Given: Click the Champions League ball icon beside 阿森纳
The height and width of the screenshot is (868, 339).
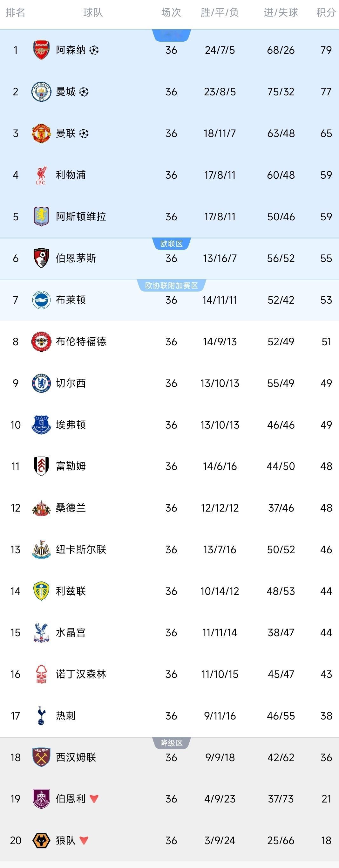Looking at the screenshot, I should [94, 50].
